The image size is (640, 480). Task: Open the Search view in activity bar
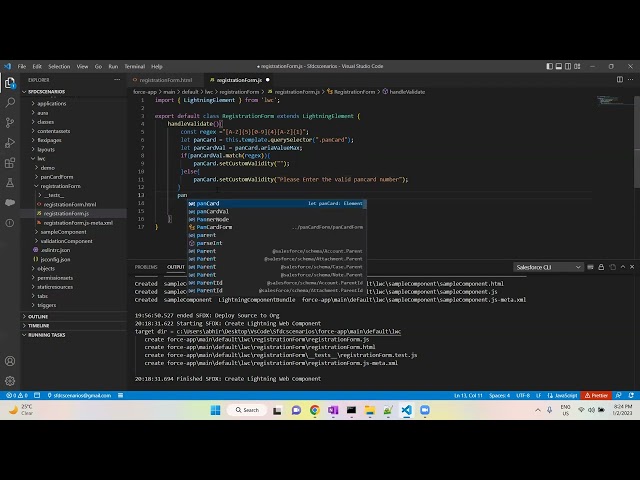(10, 102)
